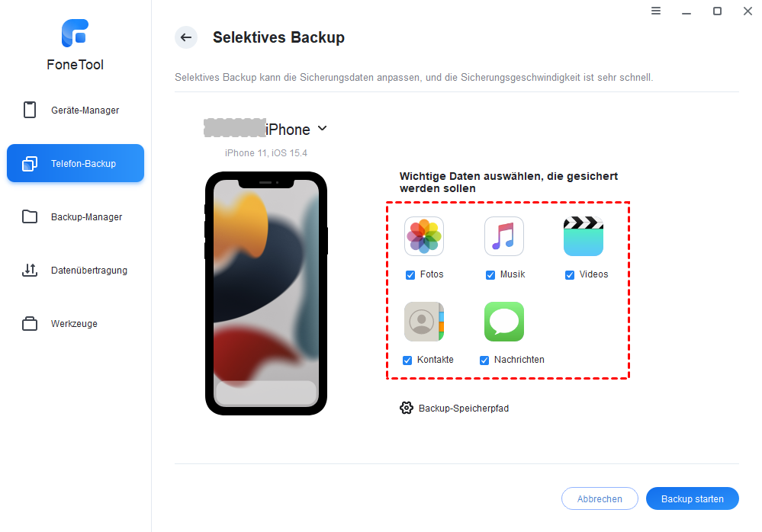Viewport: 762px width, 532px height.
Task: Click the Videos clapperboard icon
Action: (584, 236)
